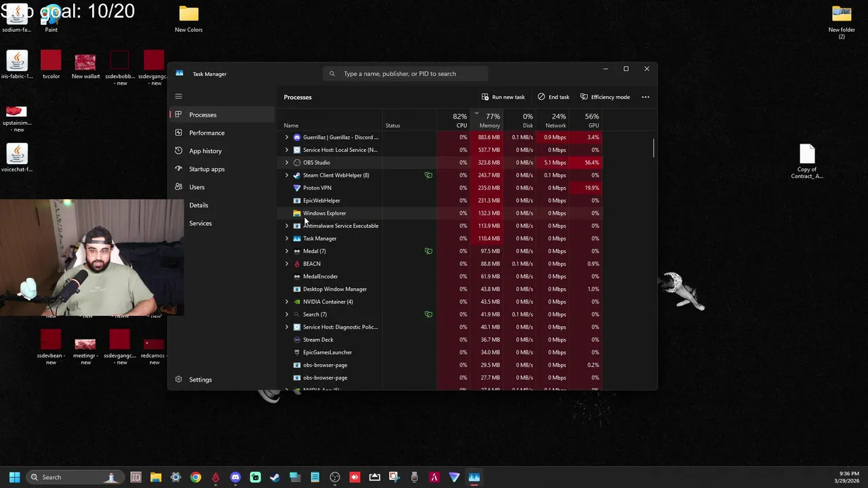Image resolution: width=868 pixels, height=488 pixels.
Task: Expand the Search (7) process group
Action: [x=286, y=314]
